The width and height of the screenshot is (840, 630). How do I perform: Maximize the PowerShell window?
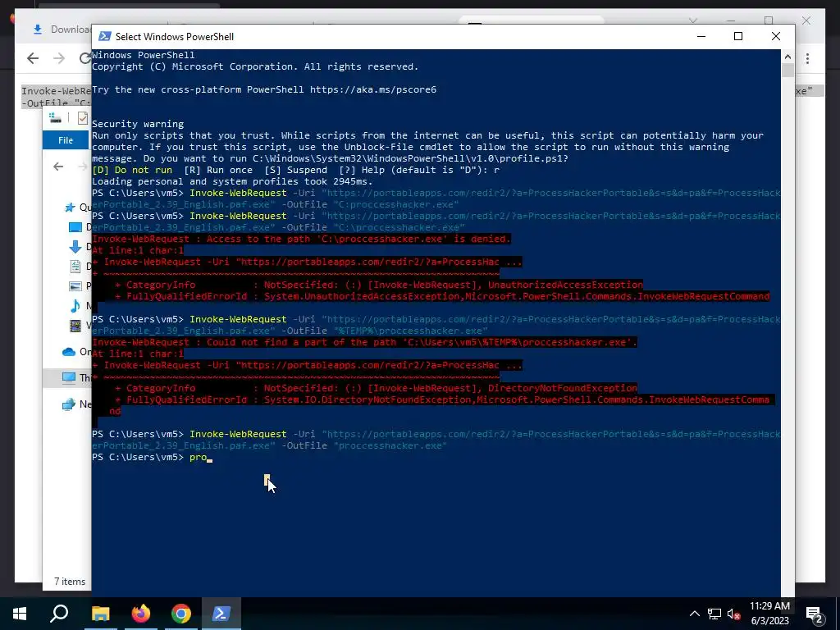(x=738, y=36)
